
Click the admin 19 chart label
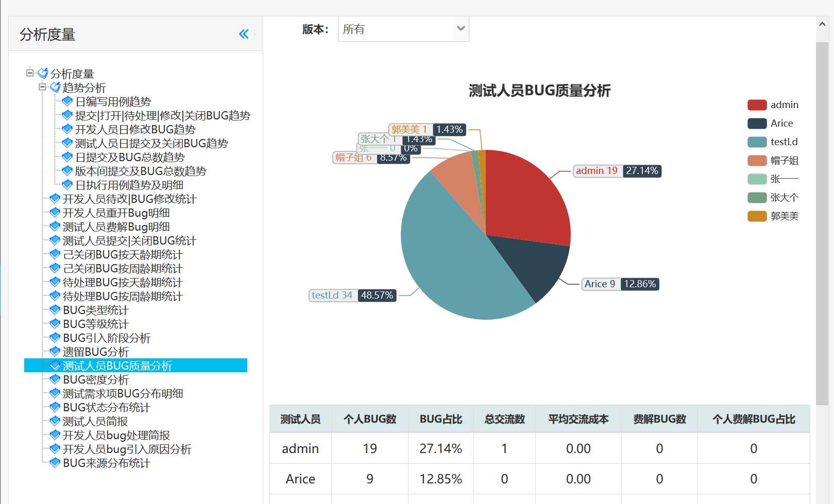point(617,171)
